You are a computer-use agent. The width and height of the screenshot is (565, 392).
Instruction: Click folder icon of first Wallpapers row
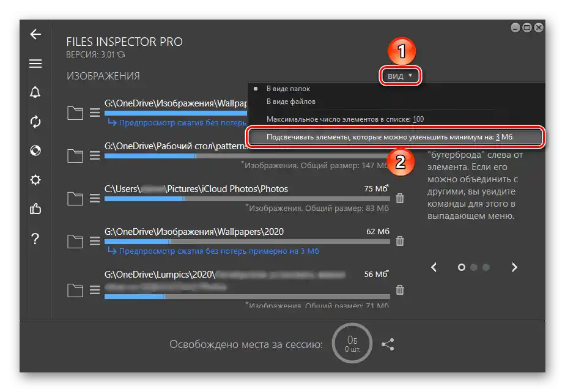coord(75,113)
